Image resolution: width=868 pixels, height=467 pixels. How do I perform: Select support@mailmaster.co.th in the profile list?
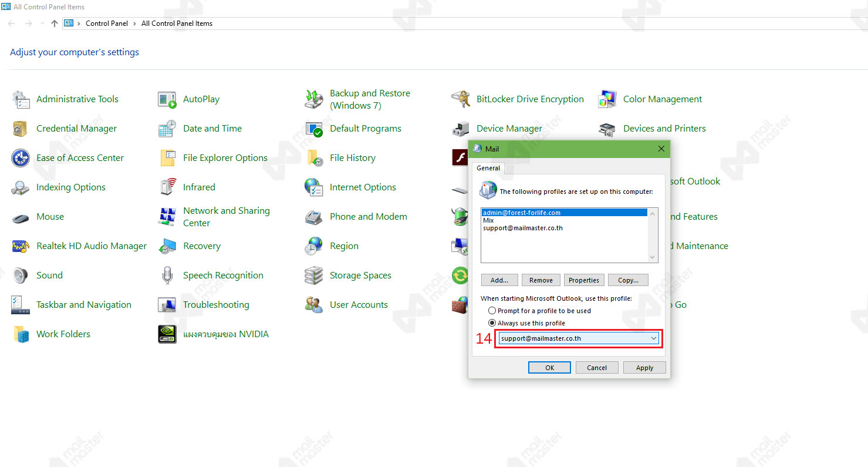click(x=564, y=228)
